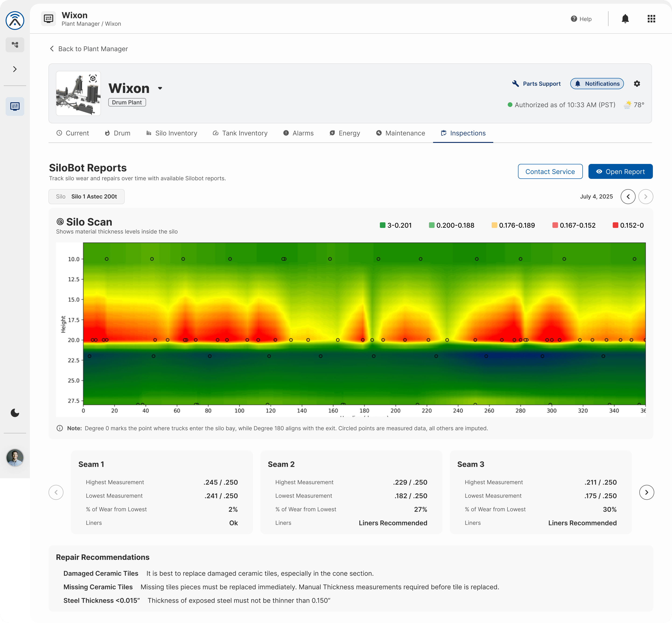672x623 pixels.
Task: Select the Inspections tab
Action: [463, 133]
